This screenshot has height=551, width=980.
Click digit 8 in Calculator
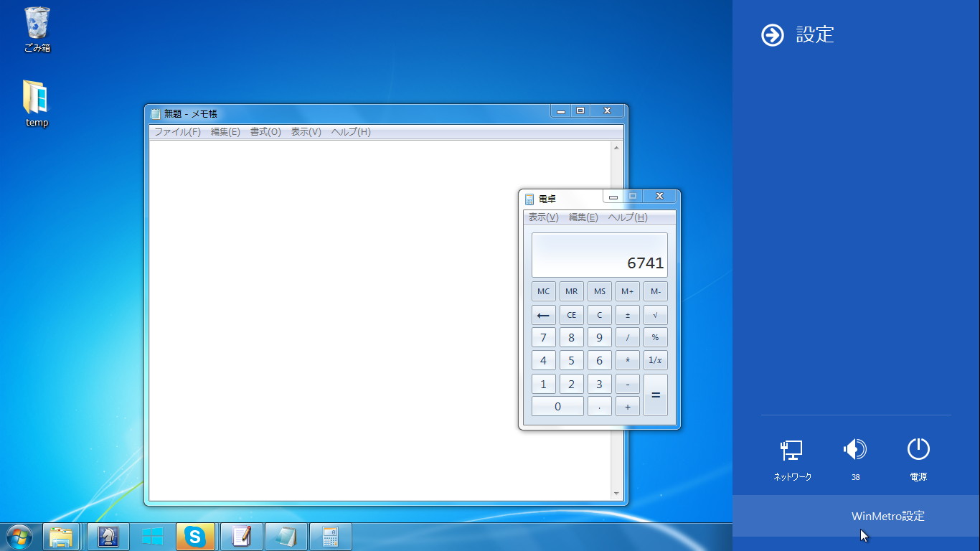[x=571, y=337]
